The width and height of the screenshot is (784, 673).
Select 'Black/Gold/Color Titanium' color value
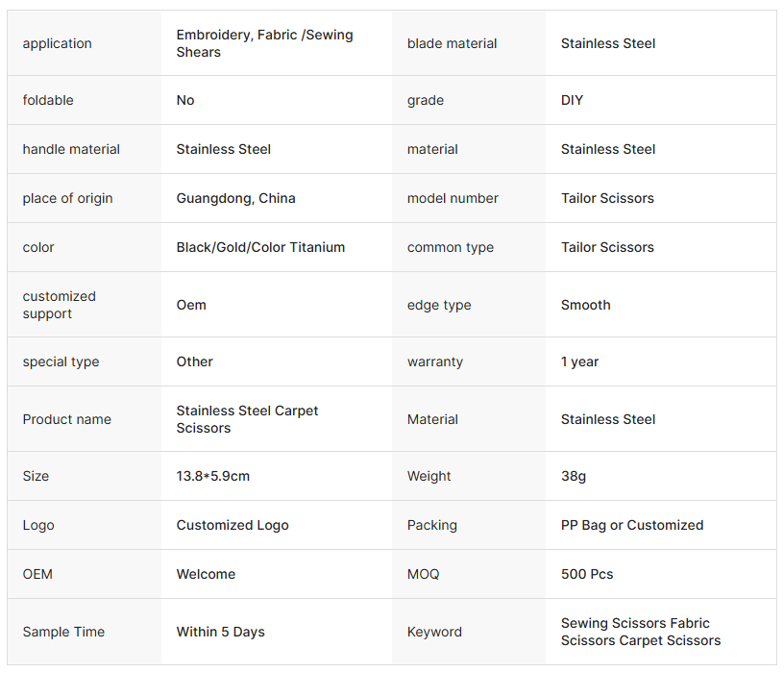[x=260, y=247]
